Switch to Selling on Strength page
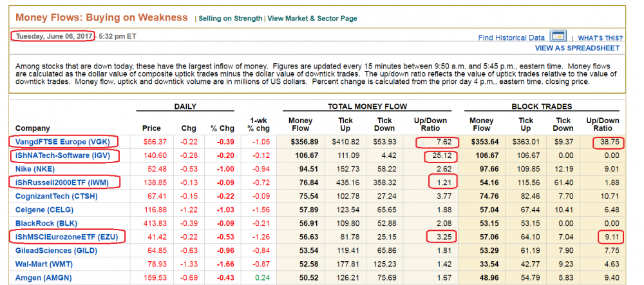Image resolution: width=644 pixels, height=285 pixels. pos(230,19)
